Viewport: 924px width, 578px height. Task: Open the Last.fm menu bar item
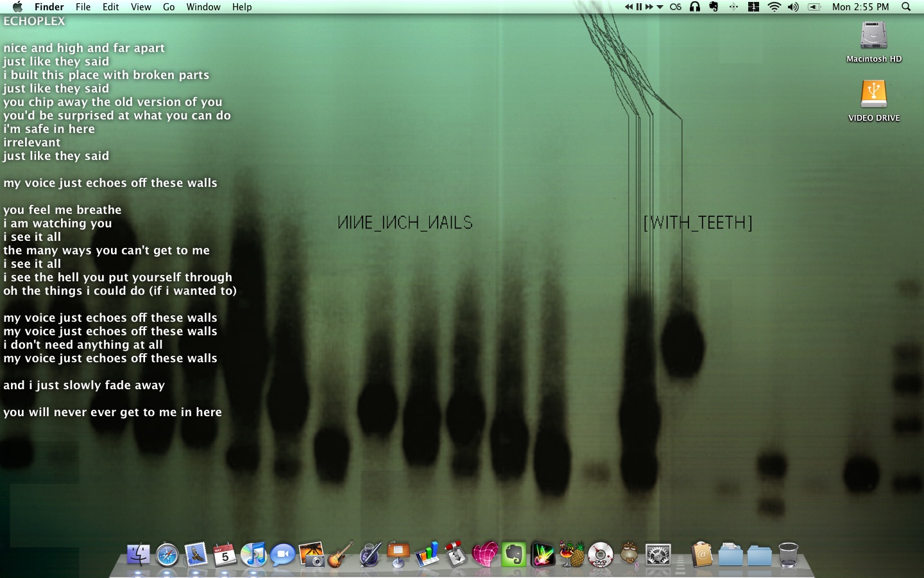[676, 7]
